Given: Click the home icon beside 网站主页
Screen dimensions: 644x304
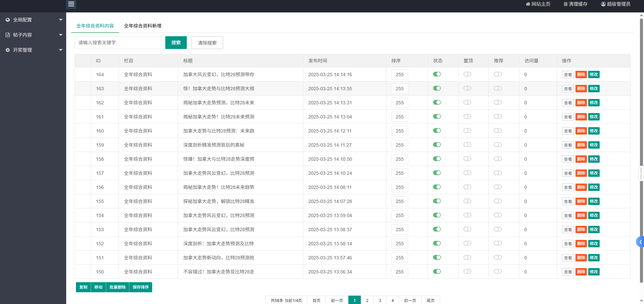Looking at the screenshot, I should (527, 4).
